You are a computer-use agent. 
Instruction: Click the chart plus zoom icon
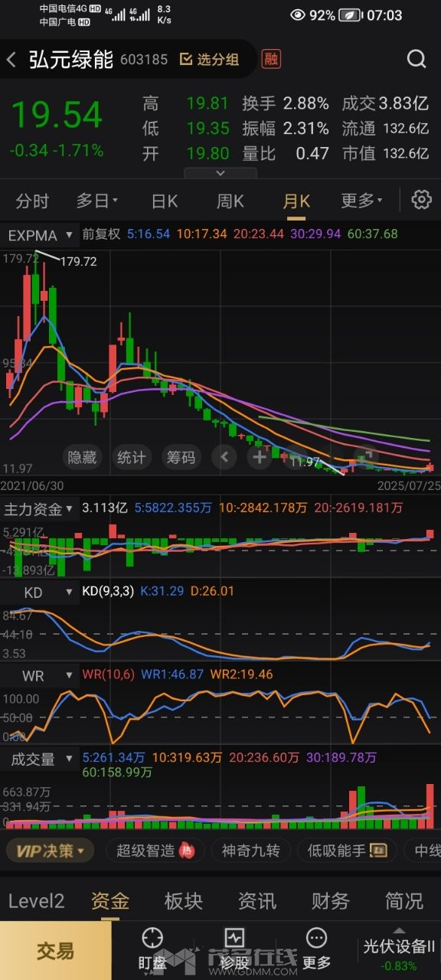(260, 458)
